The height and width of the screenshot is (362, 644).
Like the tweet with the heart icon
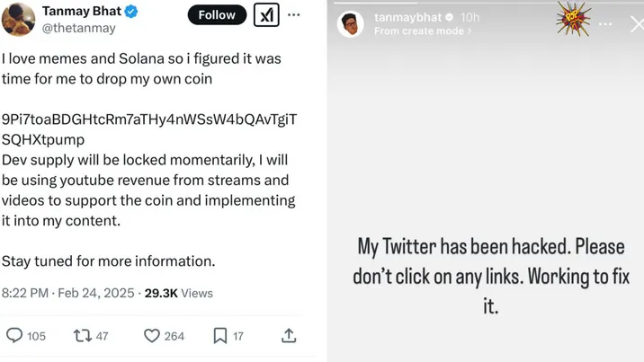pyautogui.click(x=153, y=335)
